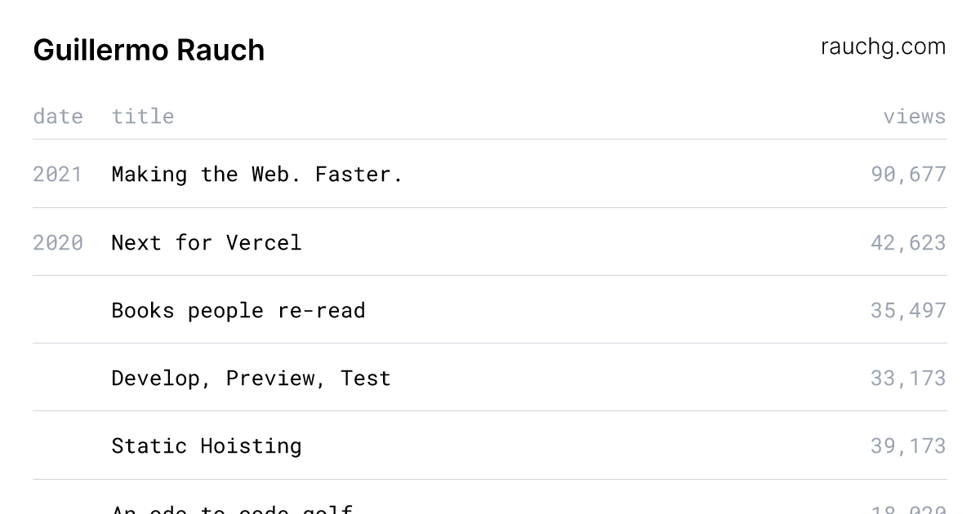The height and width of the screenshot is (514, 980).
Task: Click the title column header
Action: [143, 117]
